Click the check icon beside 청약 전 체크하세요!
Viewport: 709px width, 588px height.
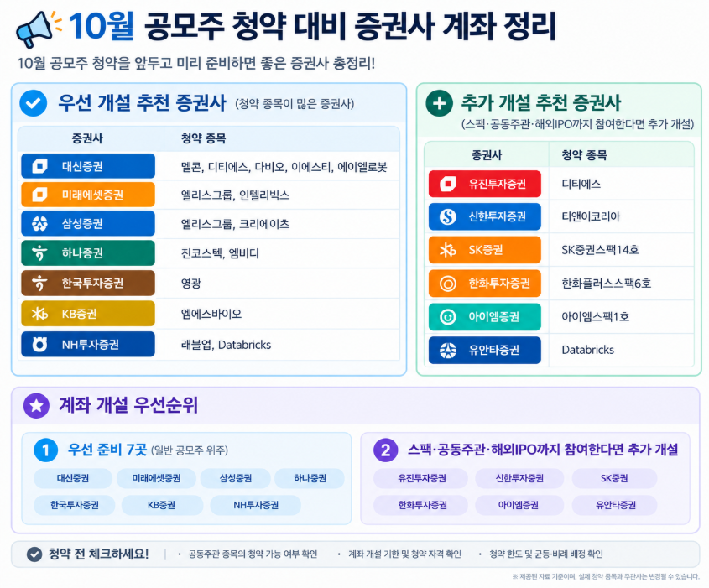34,554
